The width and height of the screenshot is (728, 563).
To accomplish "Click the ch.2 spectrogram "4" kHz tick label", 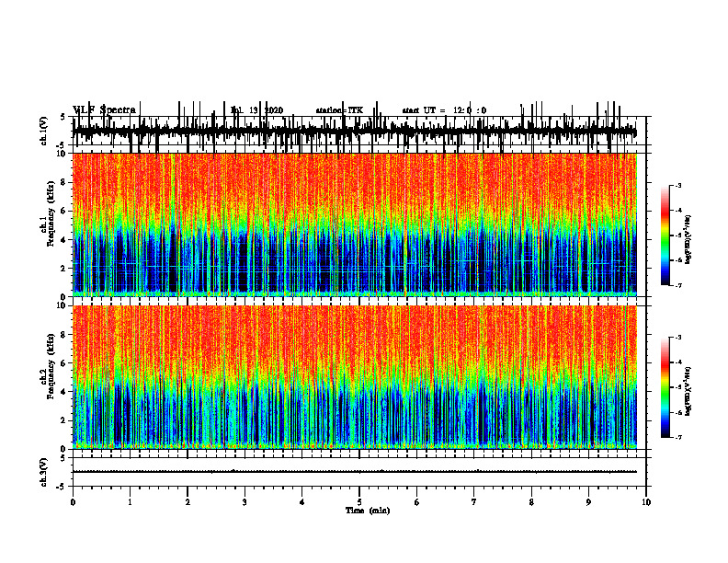I will [x=63, y=392].
